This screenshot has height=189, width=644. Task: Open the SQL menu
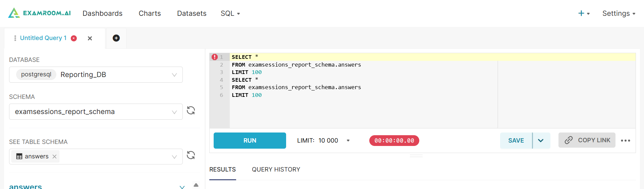(230, 13)
